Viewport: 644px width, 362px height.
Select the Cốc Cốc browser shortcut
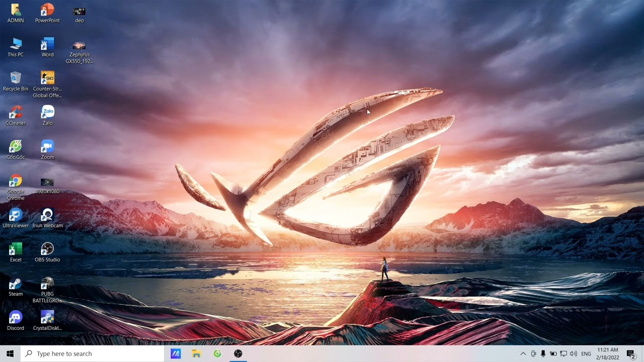click(x=16, y=150)
